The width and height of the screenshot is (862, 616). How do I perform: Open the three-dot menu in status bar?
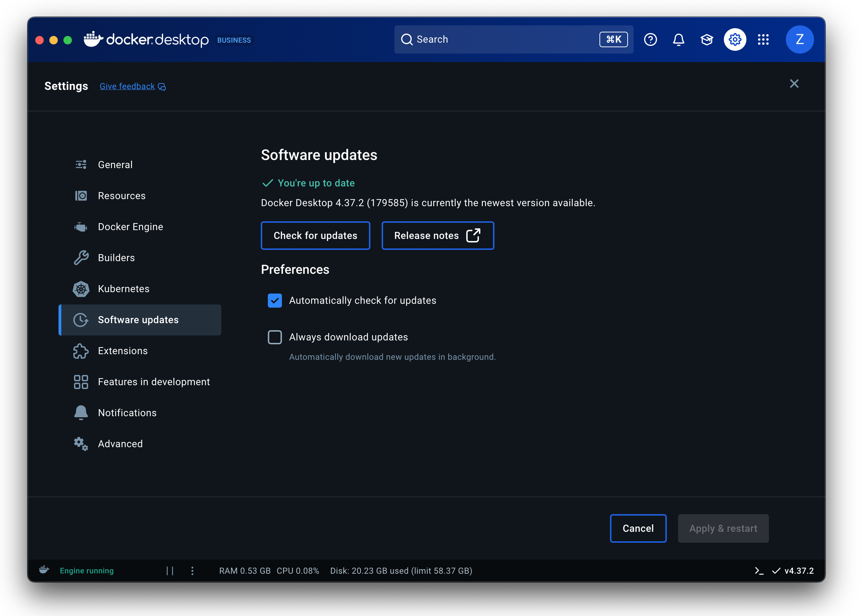[193, 571]
